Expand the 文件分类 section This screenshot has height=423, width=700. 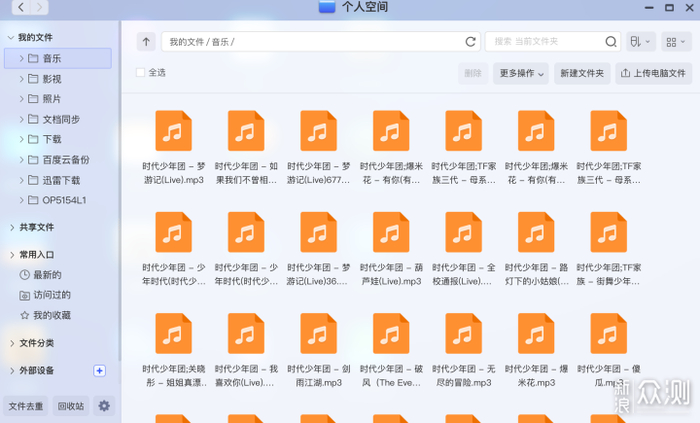pos(12,343)
